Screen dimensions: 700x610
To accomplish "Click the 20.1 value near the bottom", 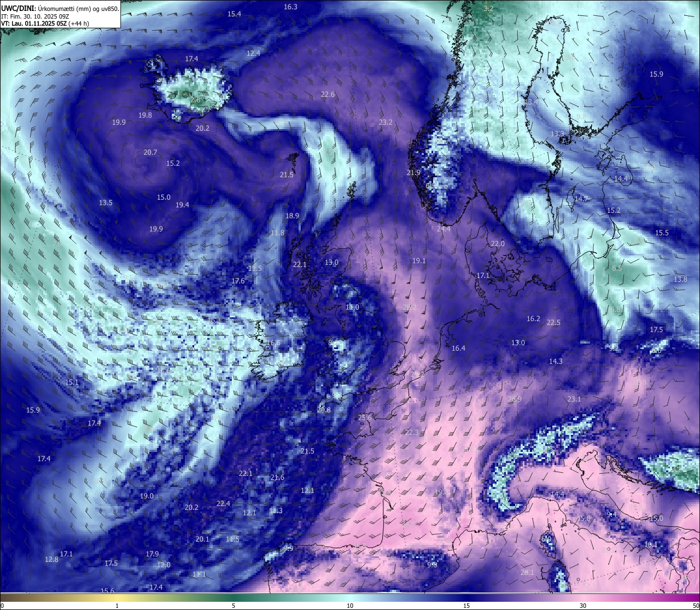I will pyautogui.click(x=202, y=539).
